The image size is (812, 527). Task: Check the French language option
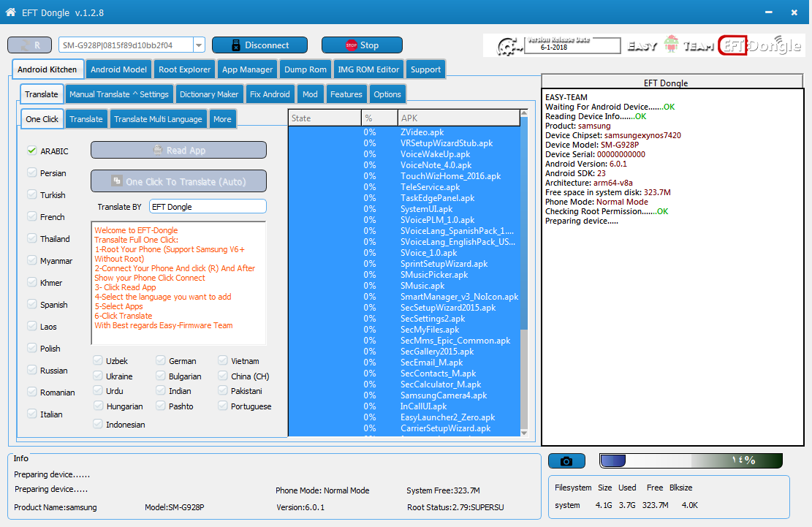tap(32, 216)
